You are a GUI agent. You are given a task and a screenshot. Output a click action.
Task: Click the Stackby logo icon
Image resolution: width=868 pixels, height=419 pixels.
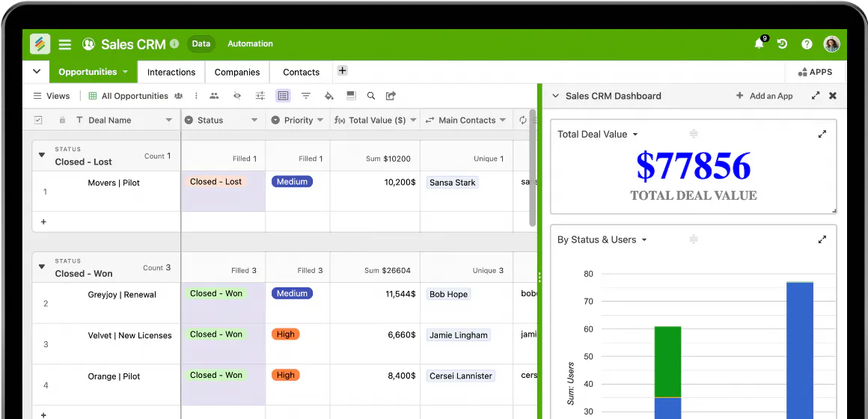[x=40, y=43]
